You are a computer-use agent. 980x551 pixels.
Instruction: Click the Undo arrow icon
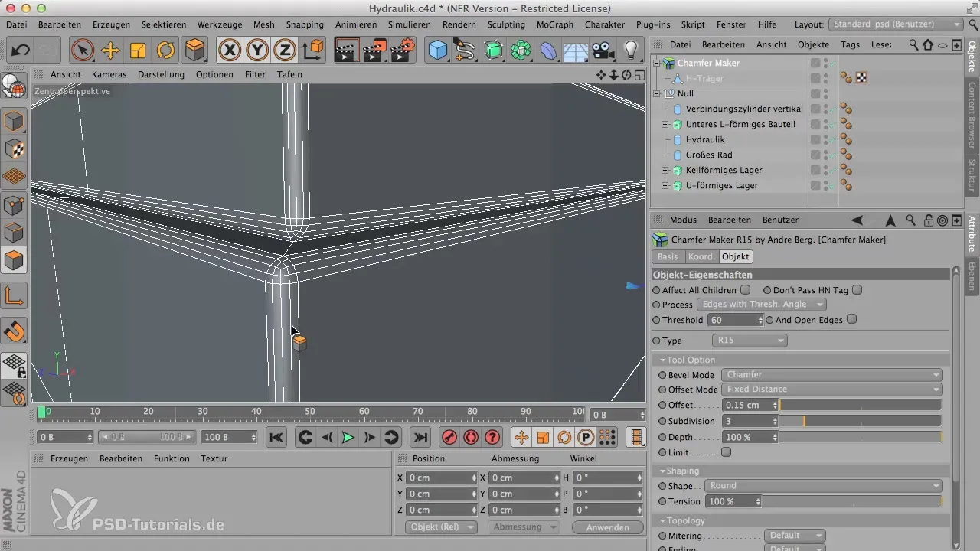pyautogui.click(x=21, y=51)
